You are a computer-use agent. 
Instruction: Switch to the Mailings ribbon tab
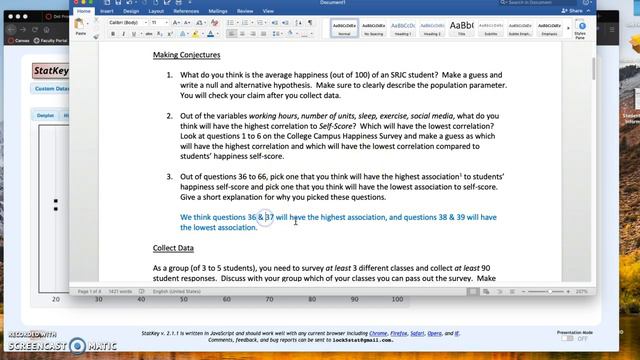click(218, 11)
